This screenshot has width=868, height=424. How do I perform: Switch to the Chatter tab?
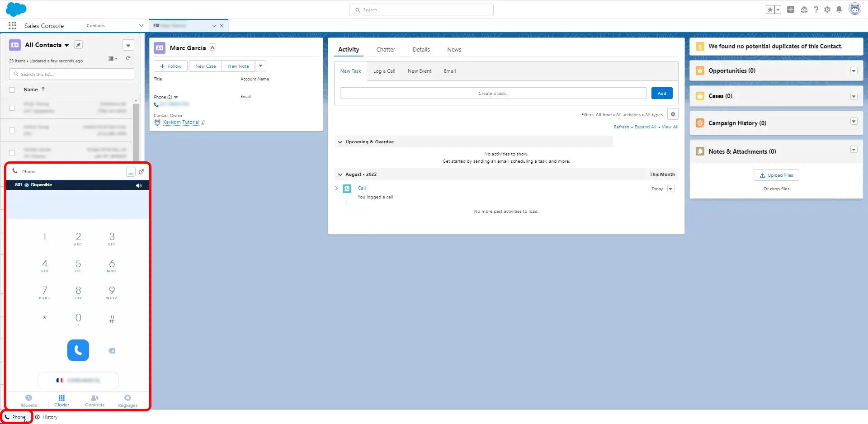pos(386,50)
